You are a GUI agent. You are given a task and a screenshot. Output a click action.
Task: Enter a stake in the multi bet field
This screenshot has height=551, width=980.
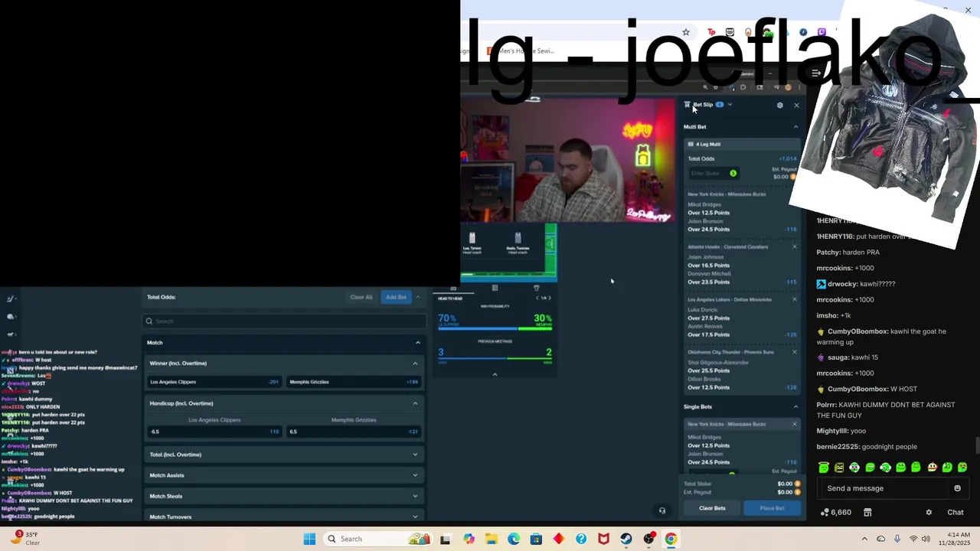714,174
